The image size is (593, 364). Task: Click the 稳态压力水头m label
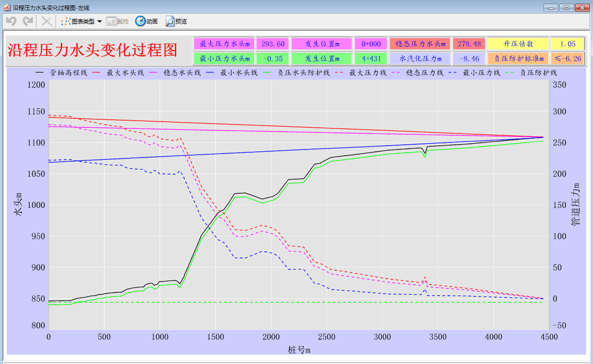tap(420, 44)
